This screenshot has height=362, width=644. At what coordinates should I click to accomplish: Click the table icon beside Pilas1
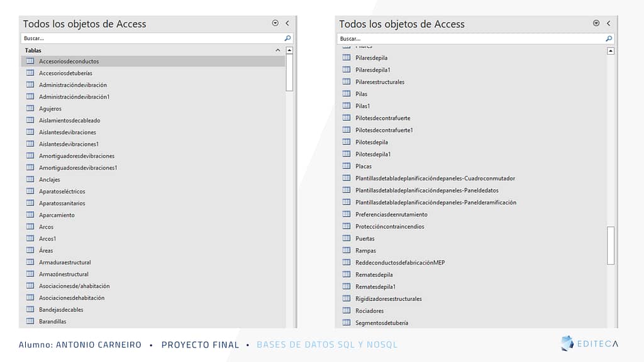click(347, 106)
